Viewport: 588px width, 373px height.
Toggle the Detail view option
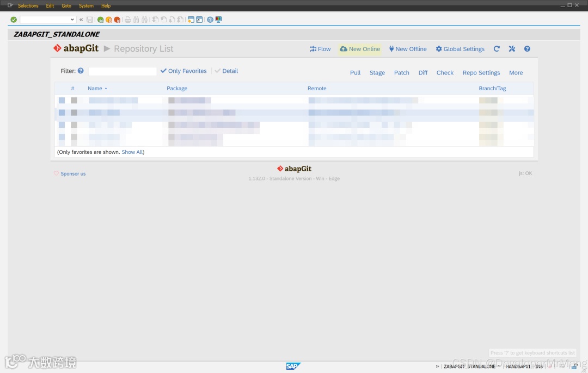pos(226,71)
